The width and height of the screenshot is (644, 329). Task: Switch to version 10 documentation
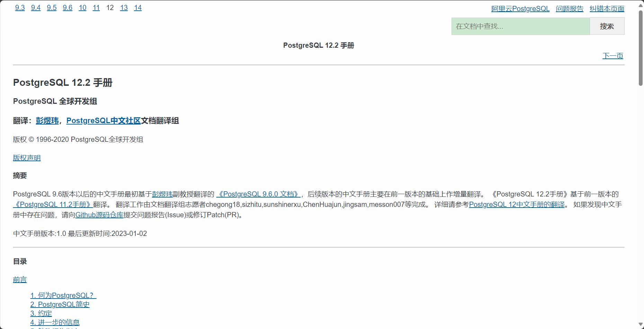point(82,8)
